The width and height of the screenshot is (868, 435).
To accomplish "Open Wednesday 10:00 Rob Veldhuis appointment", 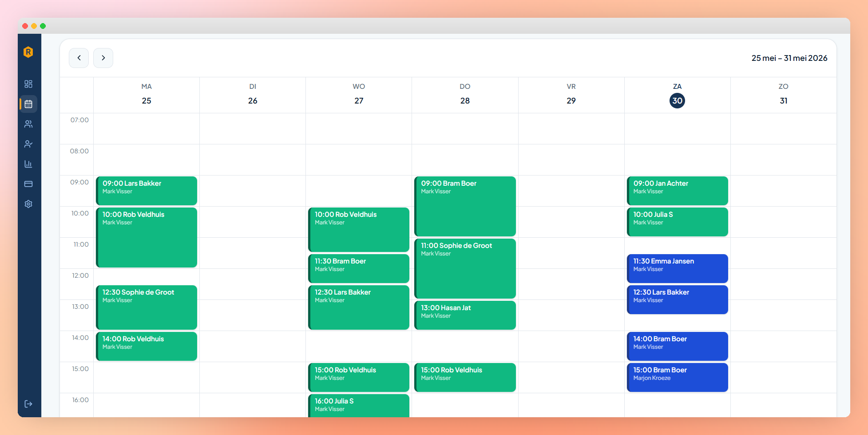I will tap(359, 230).
